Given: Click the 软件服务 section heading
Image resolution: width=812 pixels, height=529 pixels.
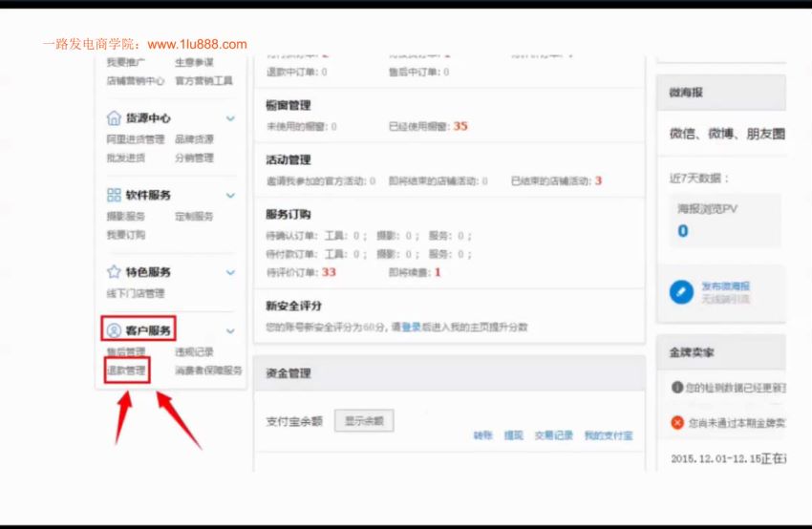Looking at the screenshot, I should pyautogui.click(x=148, y=195).
